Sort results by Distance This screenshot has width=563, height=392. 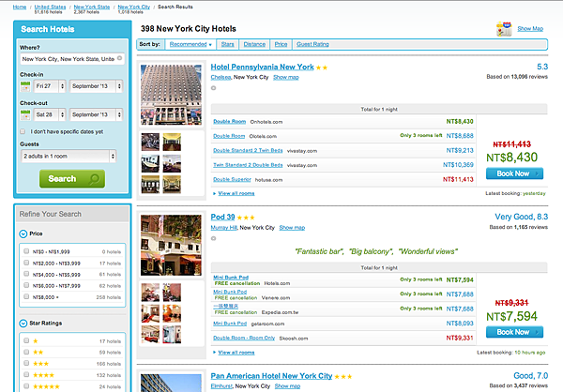254,44
